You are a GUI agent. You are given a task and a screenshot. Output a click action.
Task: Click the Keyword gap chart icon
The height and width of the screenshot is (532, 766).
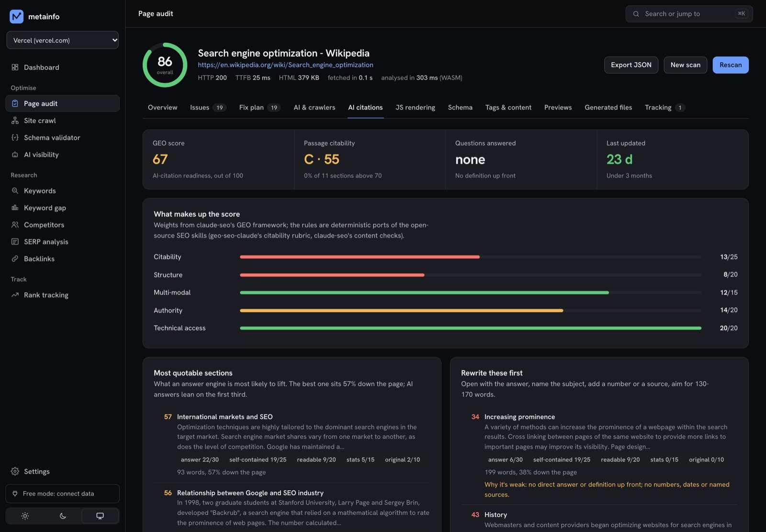pyautogui.click(x=15, y=208)
